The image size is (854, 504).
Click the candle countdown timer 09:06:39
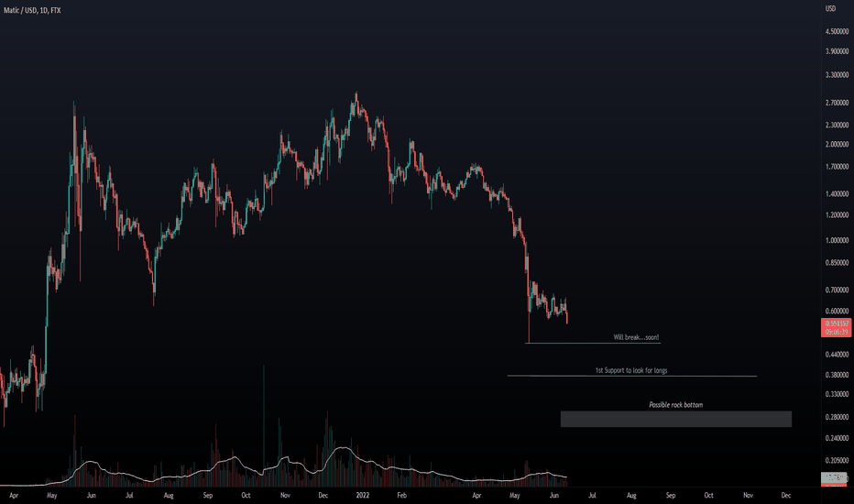[837, 332]
